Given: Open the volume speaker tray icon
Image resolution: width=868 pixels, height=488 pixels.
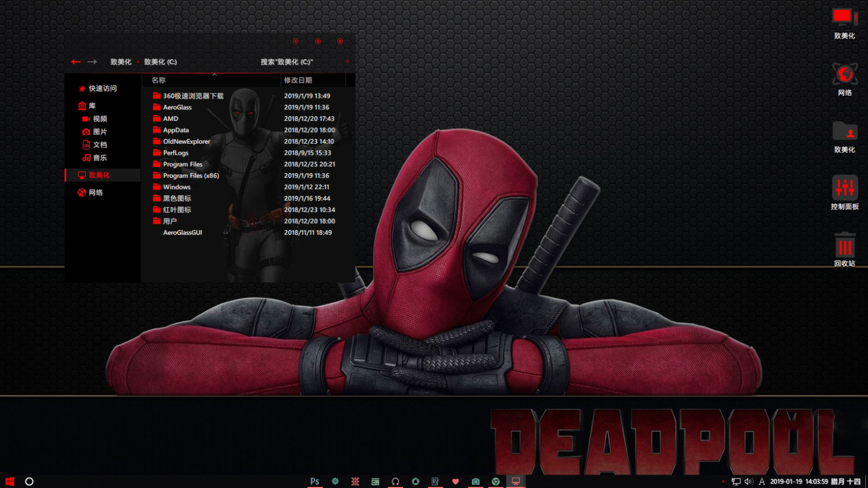Looking at the screenshot, I should (x=749, y=481).
